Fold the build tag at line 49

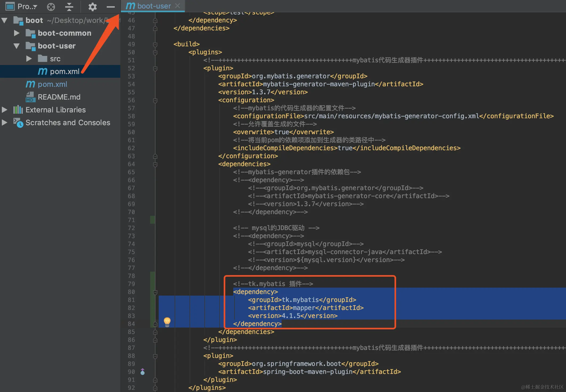155,44
